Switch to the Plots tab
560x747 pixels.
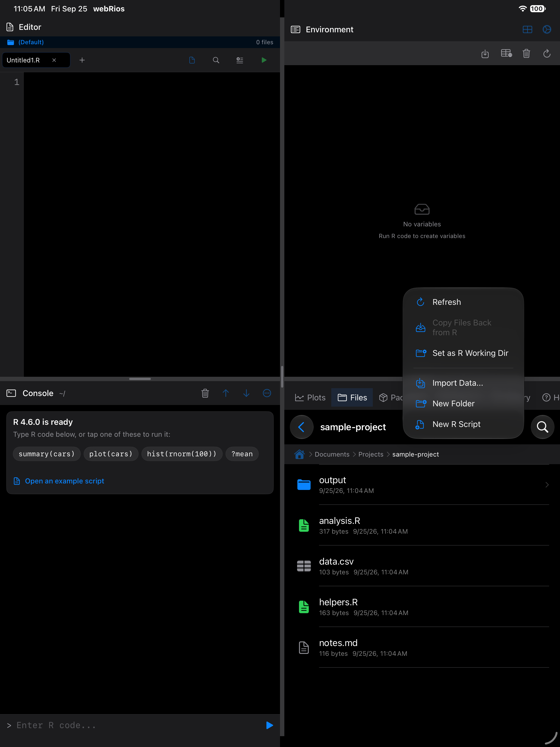tap(310, 397)
